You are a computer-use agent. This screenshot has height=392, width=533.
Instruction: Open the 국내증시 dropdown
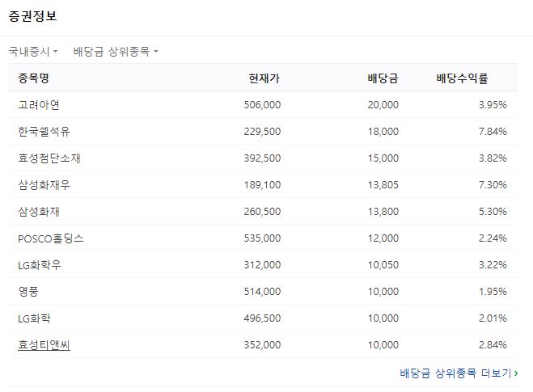tap(33, 51)
